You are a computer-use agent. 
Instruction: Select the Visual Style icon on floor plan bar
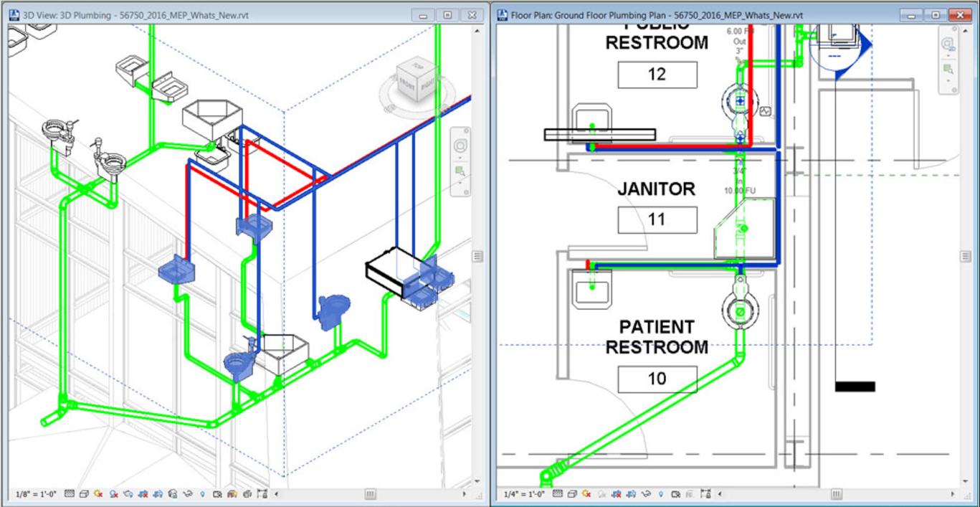point(572,493)
